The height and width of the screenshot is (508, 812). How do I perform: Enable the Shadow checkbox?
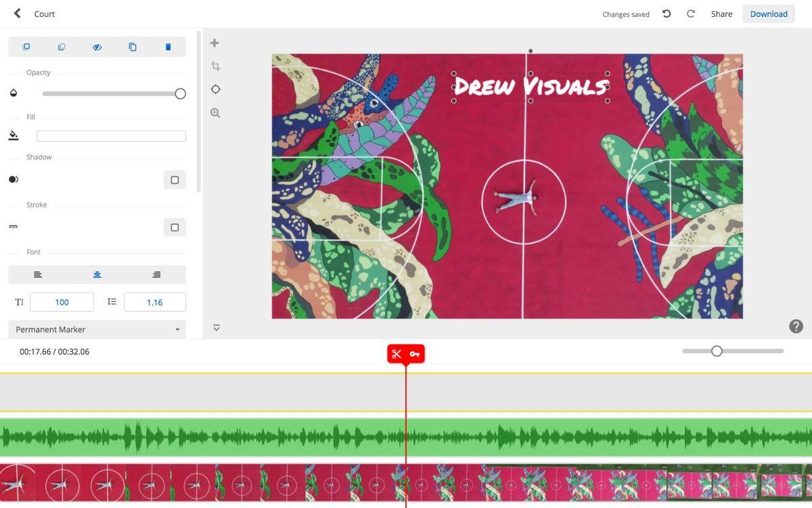pyautogui.click(x=175, y=179)
